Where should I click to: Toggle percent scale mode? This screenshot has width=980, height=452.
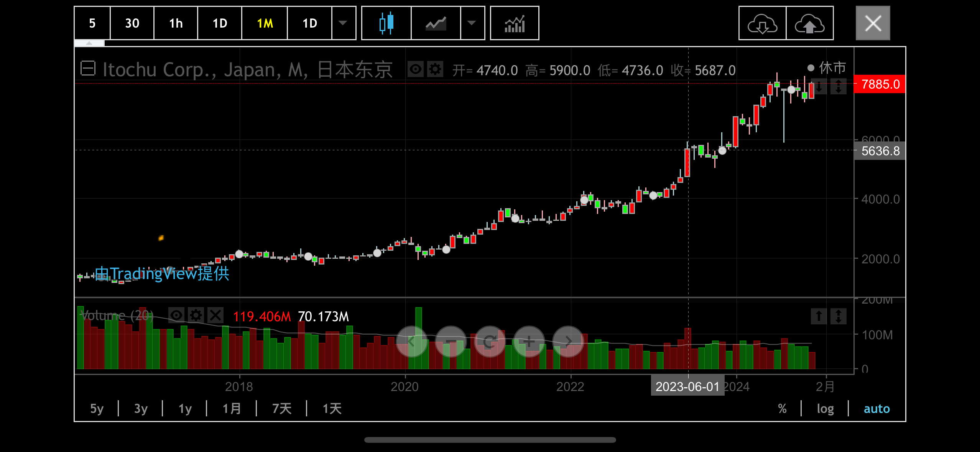783,409
